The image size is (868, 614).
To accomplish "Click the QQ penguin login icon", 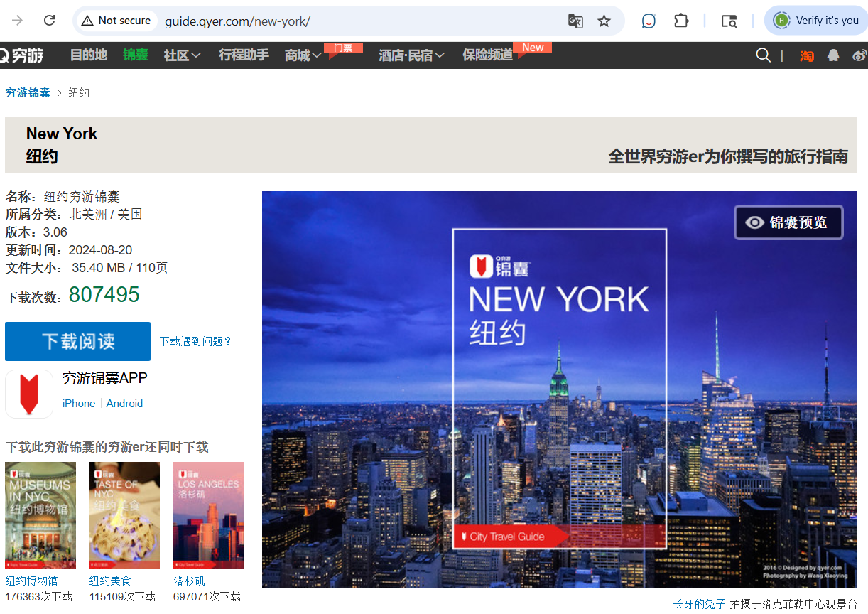I will click(x=833, y=55).
